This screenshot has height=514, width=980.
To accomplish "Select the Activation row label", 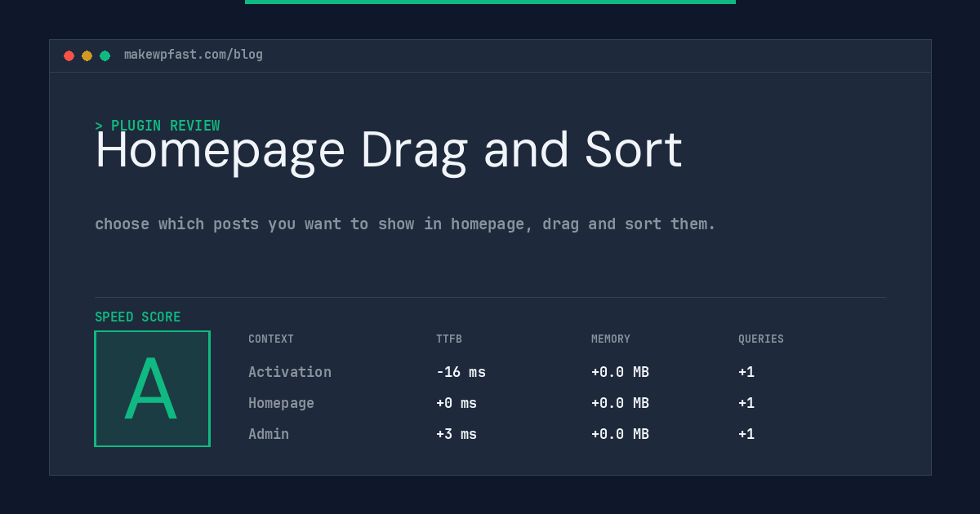I will tap(290, 372).
